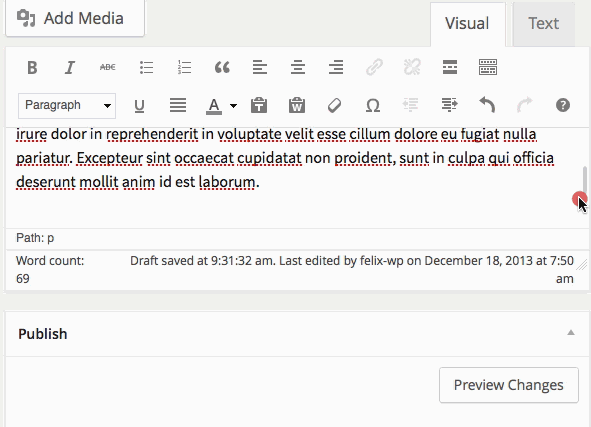
Task: Insert the Read More tag
Action: 450,67
